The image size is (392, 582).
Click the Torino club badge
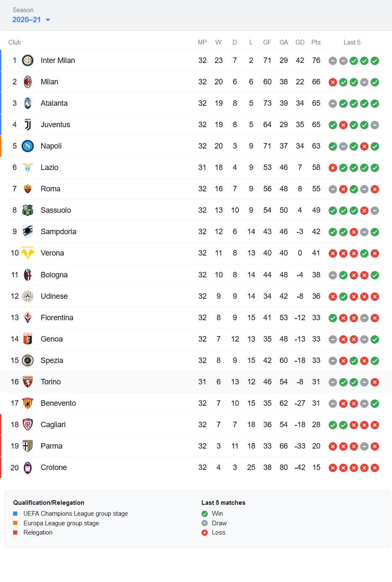click(28, 382)
